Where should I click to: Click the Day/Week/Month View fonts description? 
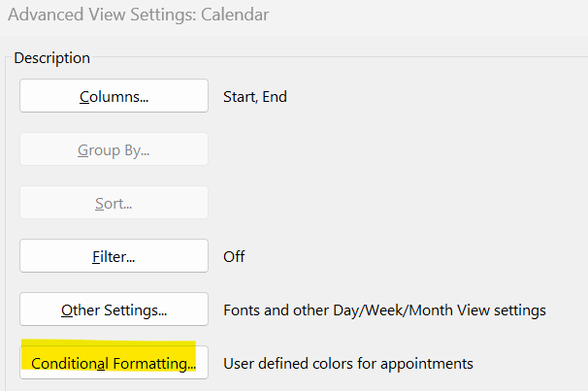[384, 310]
